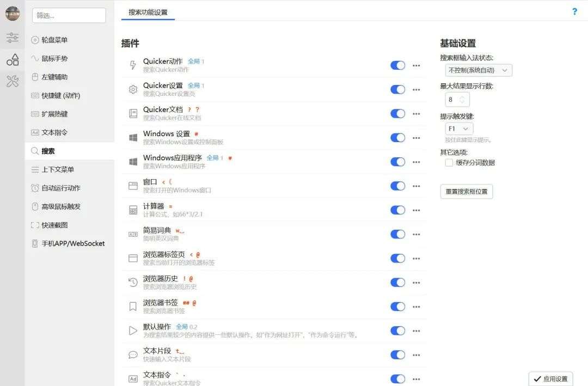588x386 pixels.
Task: Open more options for Quicker动作 plugin
Action: pos(416,65)
